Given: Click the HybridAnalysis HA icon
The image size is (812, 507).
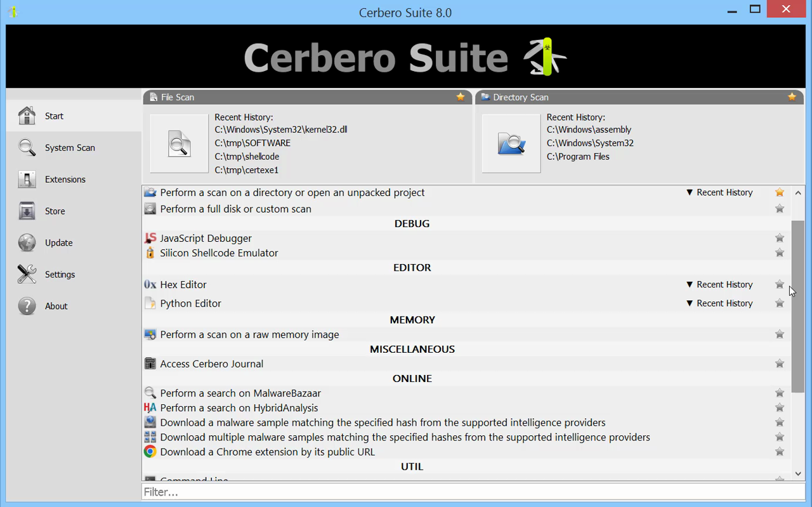Looking at the screenshot, I should [150, 408].
